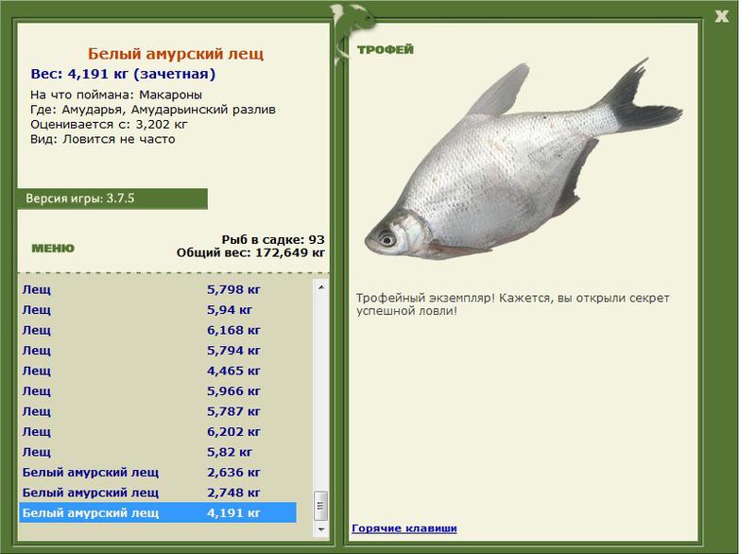The width and height of the screenshot is (756, 554).
Task: Close the trophy window with the X
Action: coord(721,16)
